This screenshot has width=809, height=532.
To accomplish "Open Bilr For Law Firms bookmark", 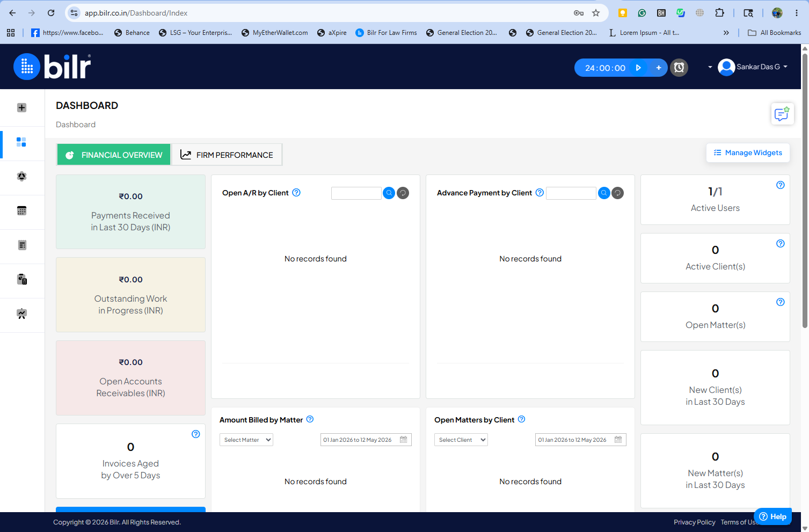I will pyautogui.click(x=386, y=33).
